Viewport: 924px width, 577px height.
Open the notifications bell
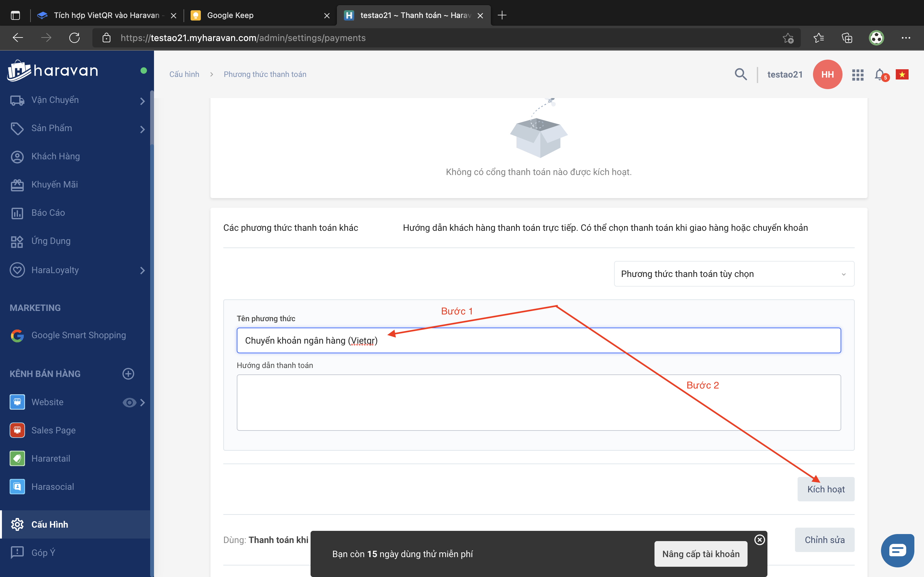[x=880, y=74]
